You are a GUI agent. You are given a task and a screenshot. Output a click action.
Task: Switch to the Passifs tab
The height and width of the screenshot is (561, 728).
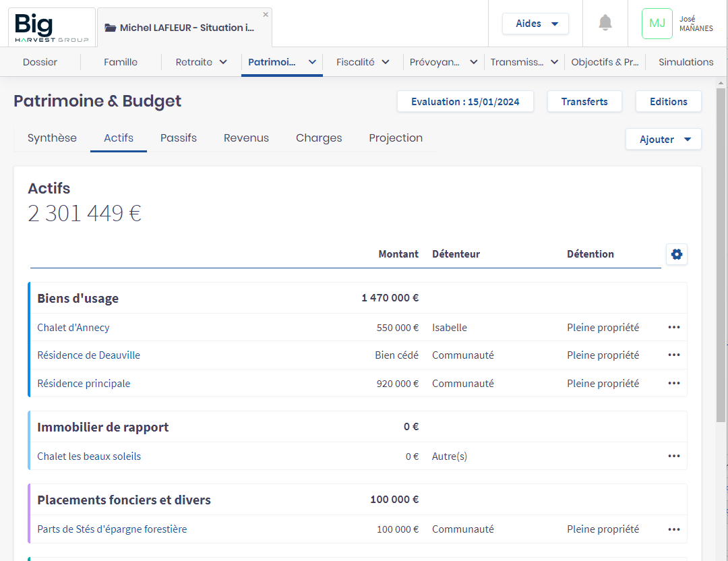pyautogui.click(x=179, y=138)
